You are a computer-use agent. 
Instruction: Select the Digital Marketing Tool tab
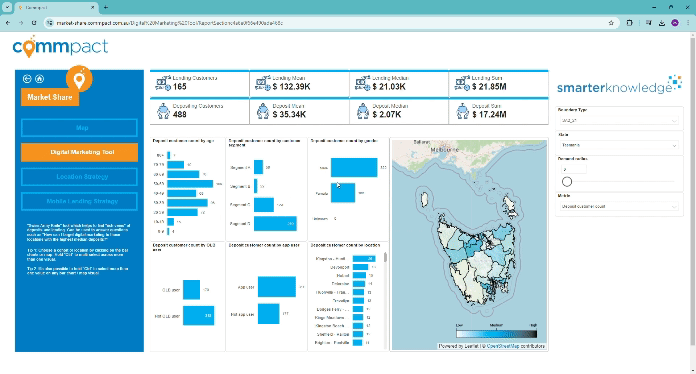79,152
